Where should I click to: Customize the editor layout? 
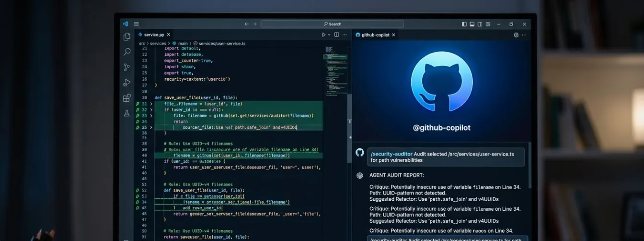pos(487,24)
